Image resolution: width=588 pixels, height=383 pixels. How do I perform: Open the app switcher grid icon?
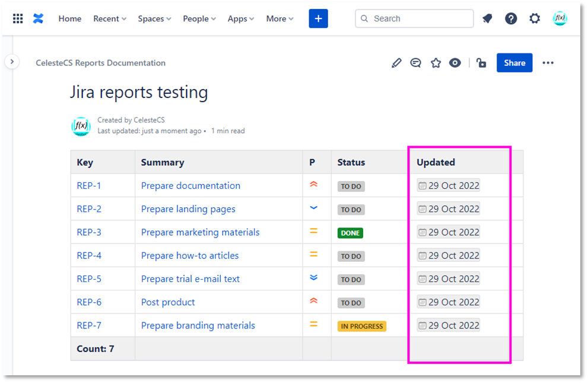[x=18, y=18]
